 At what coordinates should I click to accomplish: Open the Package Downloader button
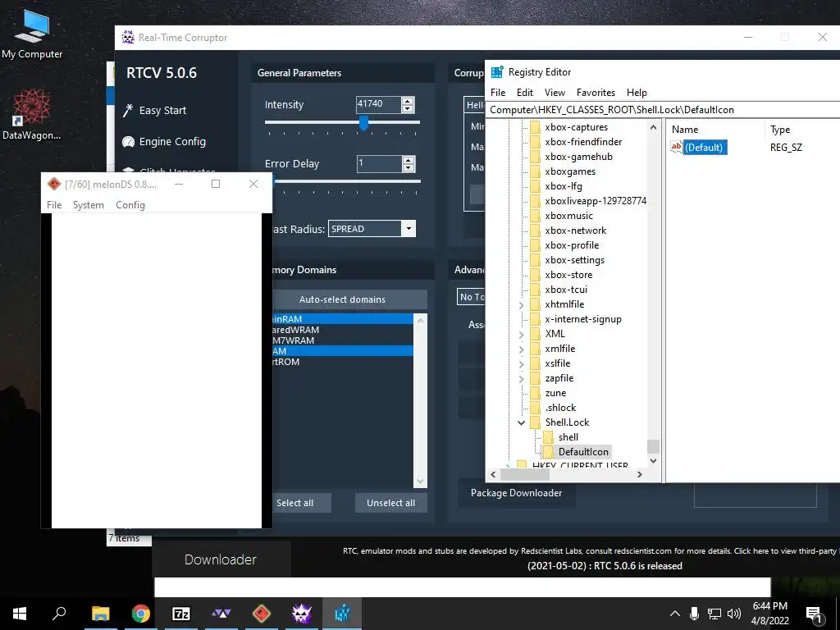coord(517,493)
